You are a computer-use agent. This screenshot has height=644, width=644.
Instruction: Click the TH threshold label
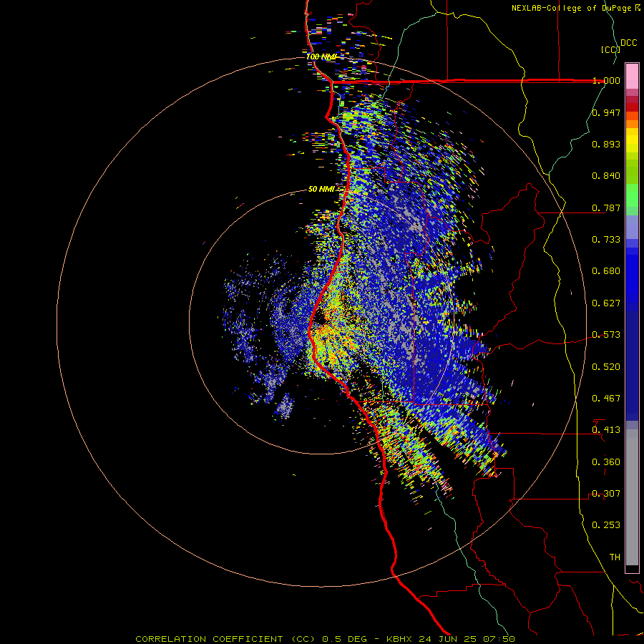pyautogui.click(x=615, y=557)
